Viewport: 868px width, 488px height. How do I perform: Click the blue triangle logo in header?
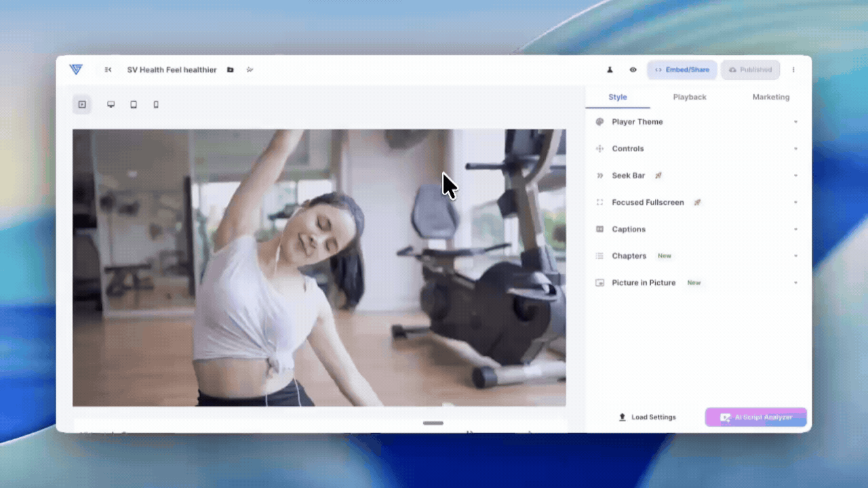(75, 69)
